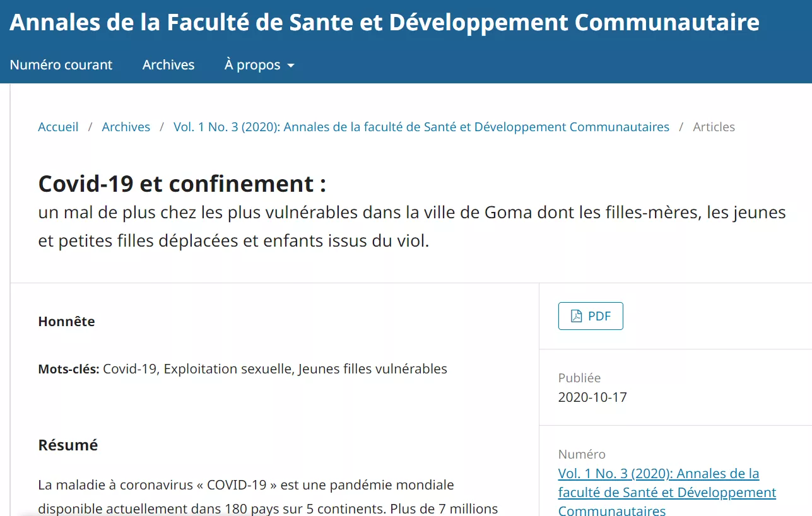Screen dimensions: 812x516
Task: Click the Exploitation sexuelle keyword
Action: pyautogui.click(x=228, y=369)
